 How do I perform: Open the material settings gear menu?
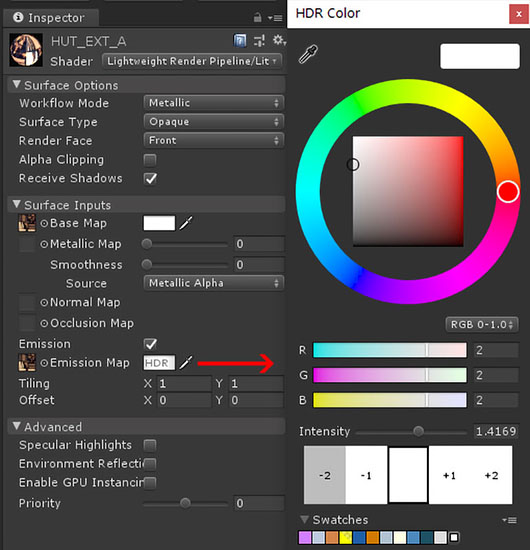coord(279,40)
